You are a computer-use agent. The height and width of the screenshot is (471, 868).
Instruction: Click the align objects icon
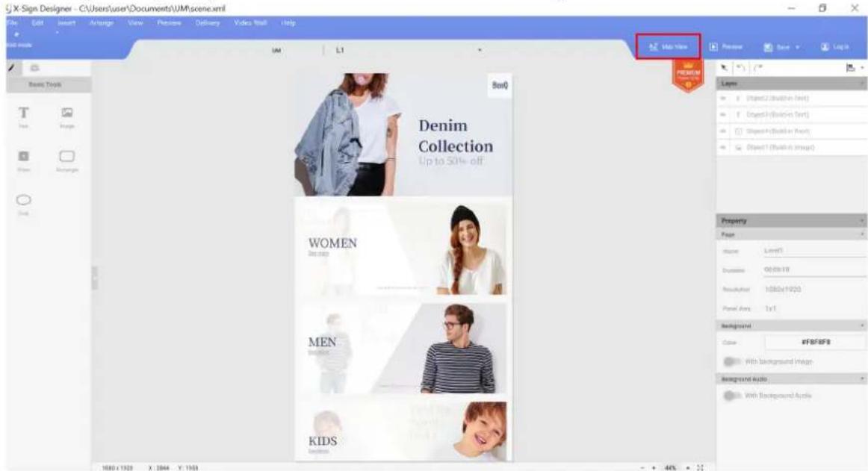(850, 67)
